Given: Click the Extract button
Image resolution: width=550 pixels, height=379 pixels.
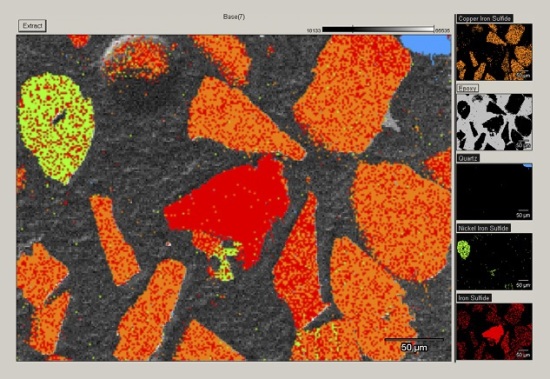Looking at the screenshot, I should click(32, 26).
